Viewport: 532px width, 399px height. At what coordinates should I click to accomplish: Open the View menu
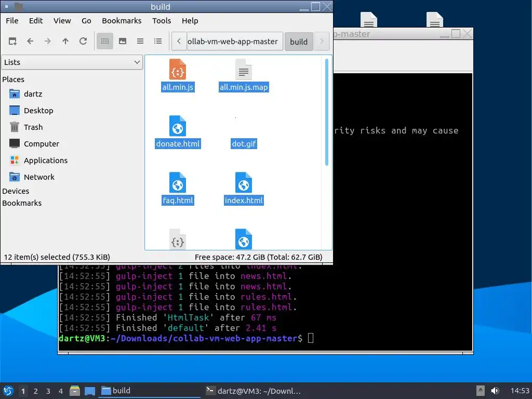coord(62,21)
